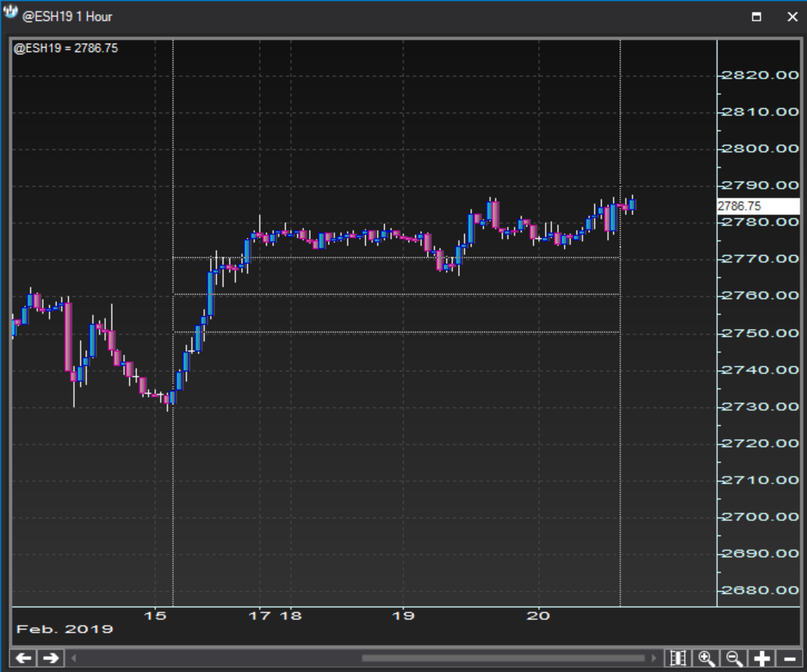Click the minus button at bottom right
807x672 pixels.
(789, 658)
